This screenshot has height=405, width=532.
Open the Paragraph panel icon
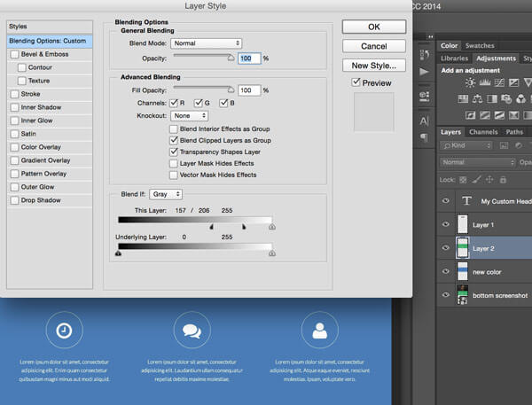[424, 137]
